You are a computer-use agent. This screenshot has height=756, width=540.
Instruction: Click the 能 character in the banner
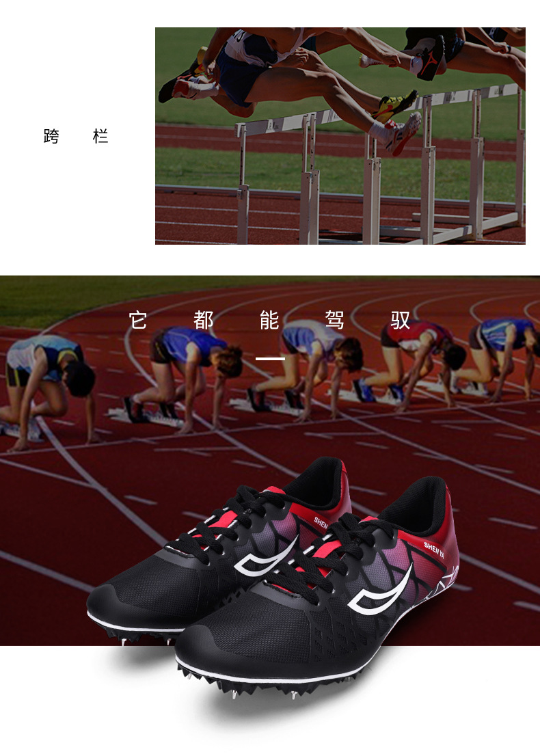point(269,320)
